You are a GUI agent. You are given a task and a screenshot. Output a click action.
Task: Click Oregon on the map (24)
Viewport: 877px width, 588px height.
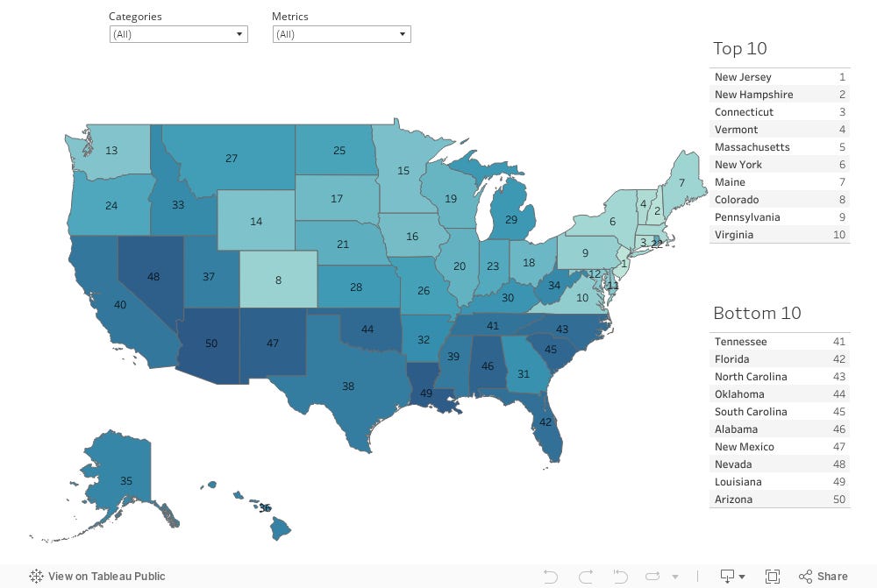[111, 206]
